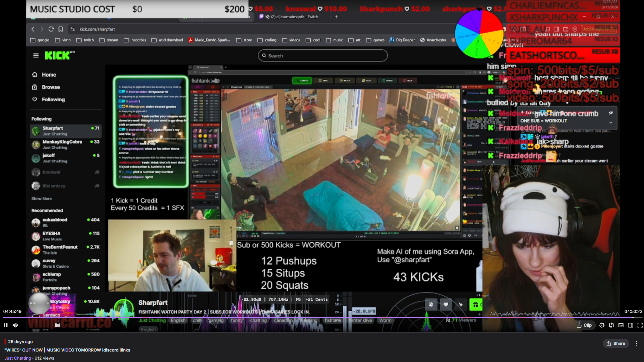The height and width of the screenshot is (362, 644).
Task: Click the heart follow icon
Action: click(446, 305)
